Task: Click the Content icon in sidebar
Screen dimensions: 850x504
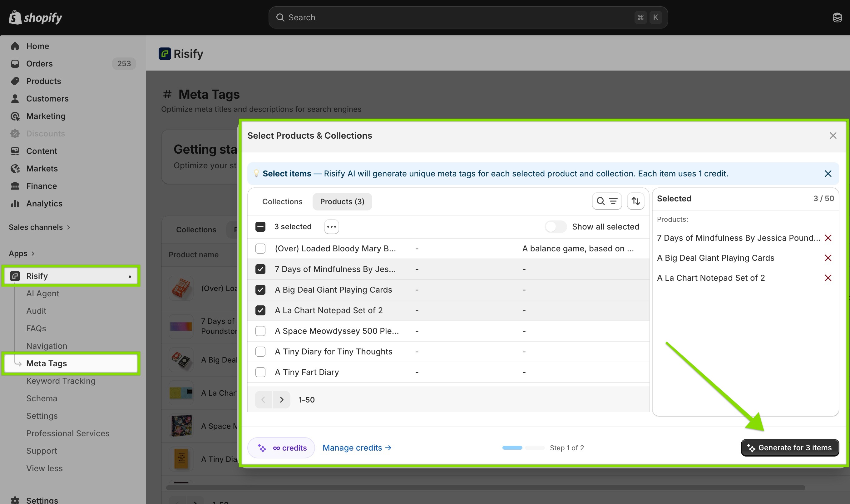Action: 15,151
